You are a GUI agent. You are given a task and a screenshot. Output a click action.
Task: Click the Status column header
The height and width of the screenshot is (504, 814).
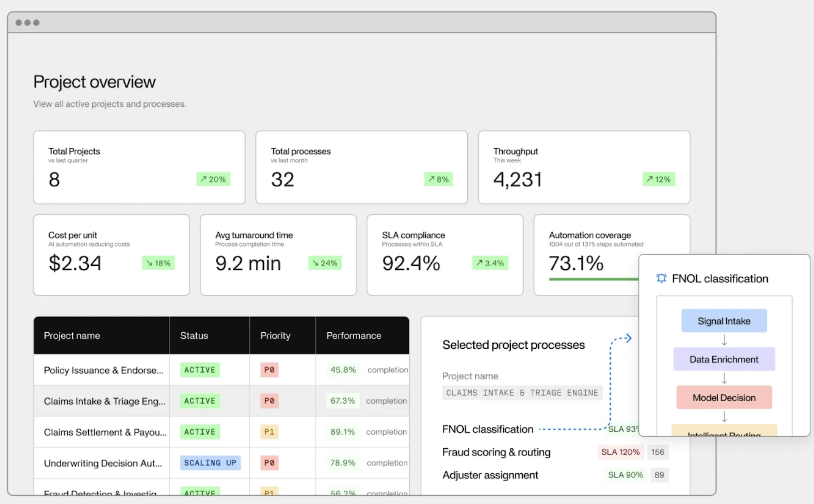209,335
